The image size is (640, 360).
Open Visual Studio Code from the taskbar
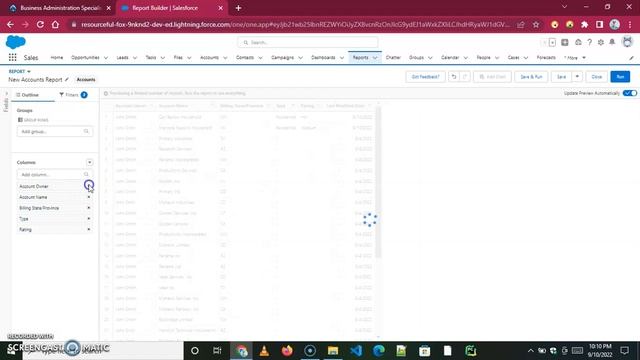pyautogui.click(x=356, y=351)
